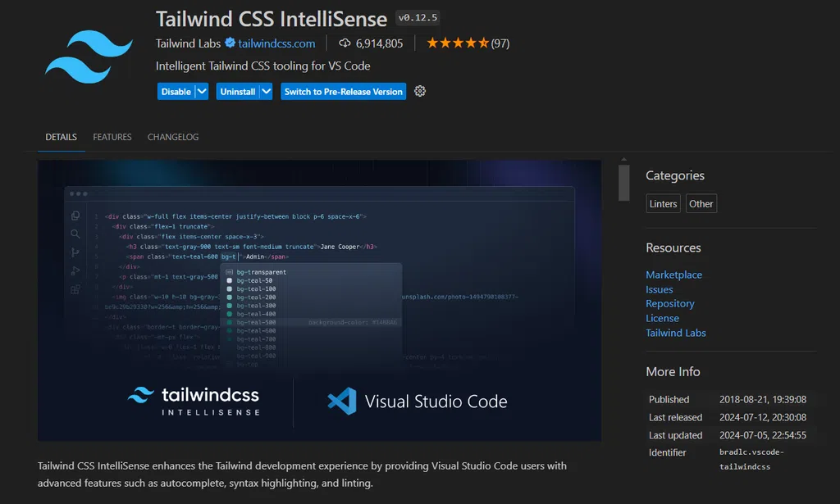Open the Disable dropdown arrow
Image resolution: width=840 pixels, height=504 pixels.
[x=202, y=92]
